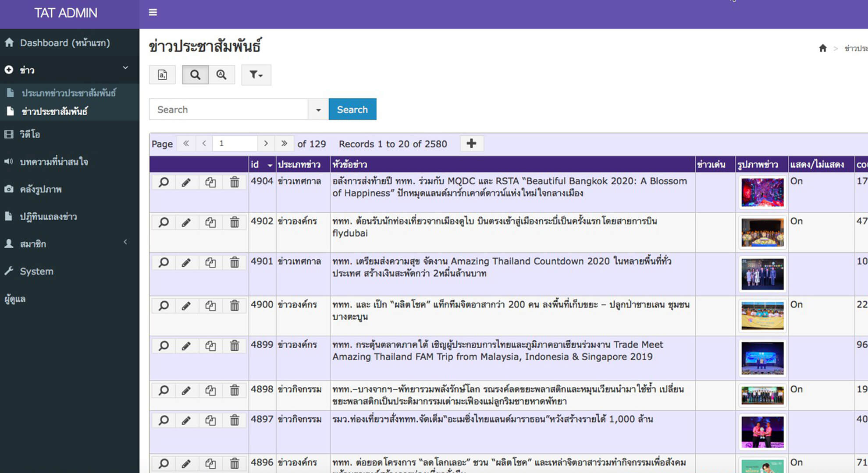
Task: Click On status for record 4902
Action: (x=796, y=221)
